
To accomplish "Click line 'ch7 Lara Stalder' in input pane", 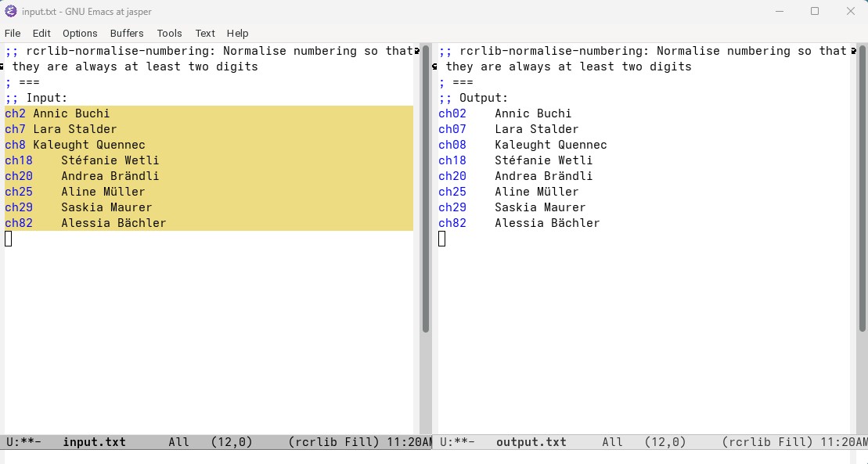I will coord(61,129).
